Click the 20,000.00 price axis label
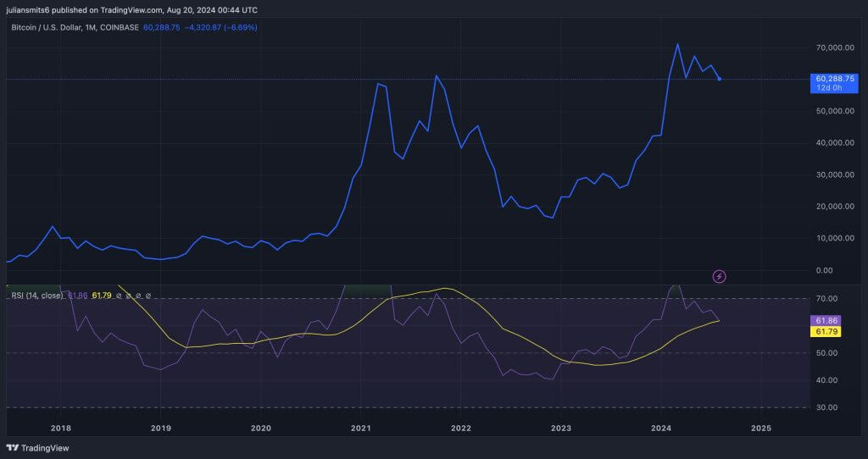The width and height of the screenshot is (868, 459). pyautogui.click(x=835, y=207)
